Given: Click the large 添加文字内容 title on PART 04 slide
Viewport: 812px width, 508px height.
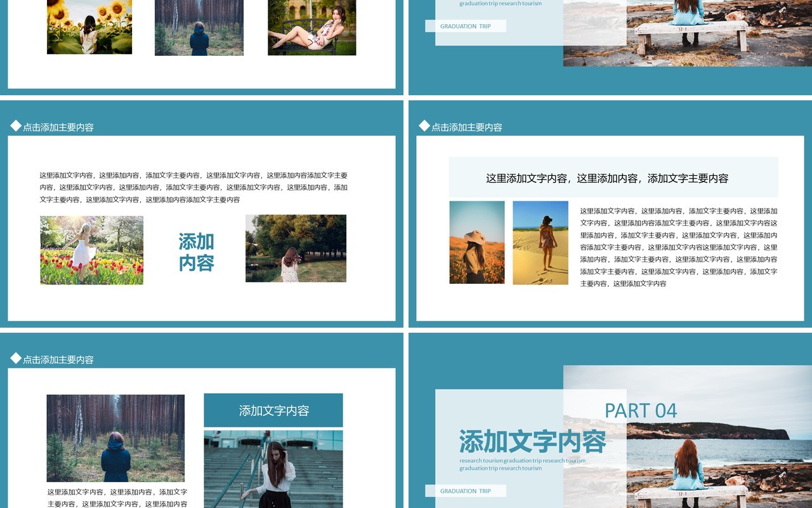Looking at the screenshot, I should [532, 441].
